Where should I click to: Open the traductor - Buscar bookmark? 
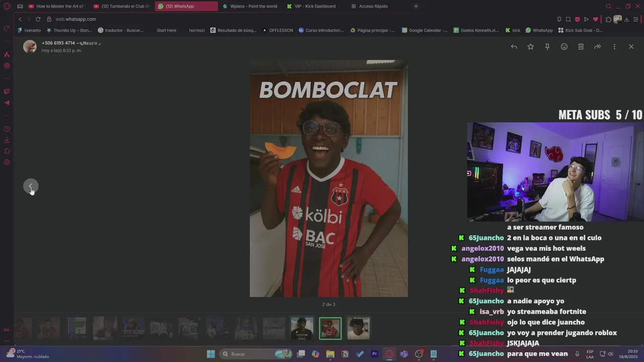tap(121, 30)
